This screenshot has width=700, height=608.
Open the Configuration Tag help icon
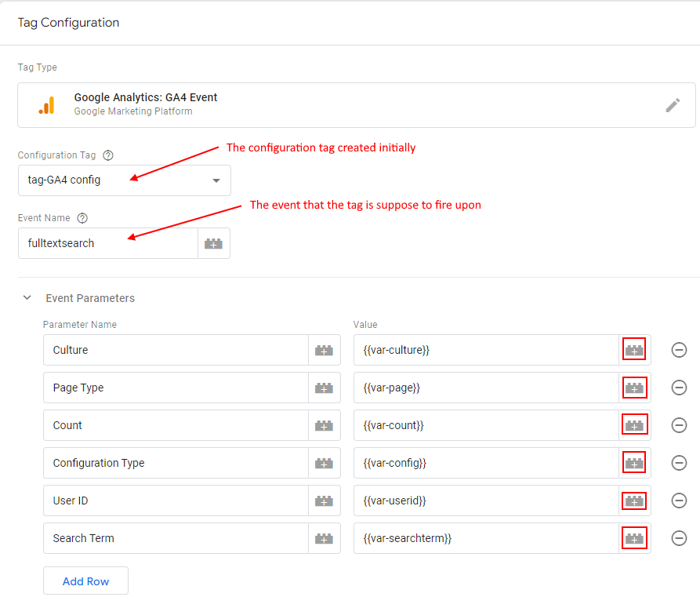pos(108,155)
